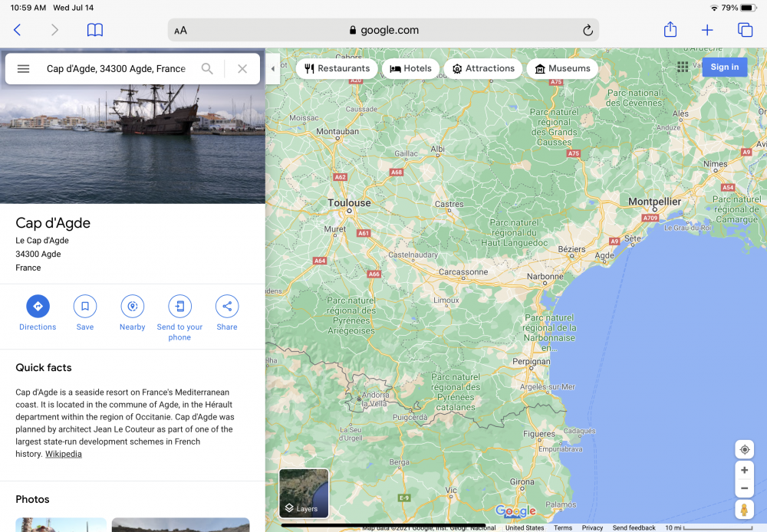767x532 pixels.
Task: Filter map by Restaurants
Action: point(337,68)
